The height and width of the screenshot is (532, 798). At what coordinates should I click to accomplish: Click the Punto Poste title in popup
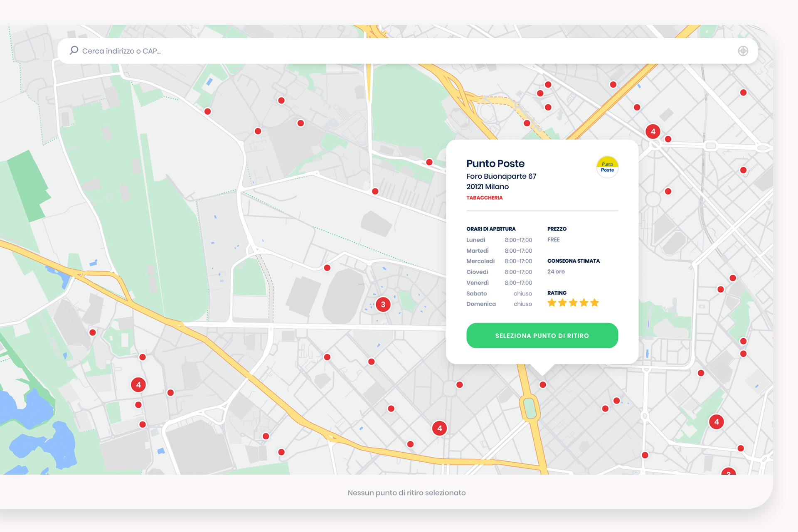click(495, 163)
